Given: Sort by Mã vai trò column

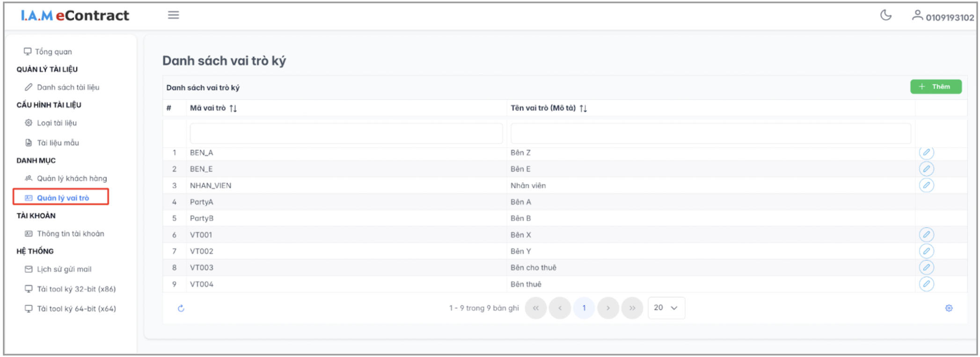Looking at the screenshot, I should coord(233,108).
